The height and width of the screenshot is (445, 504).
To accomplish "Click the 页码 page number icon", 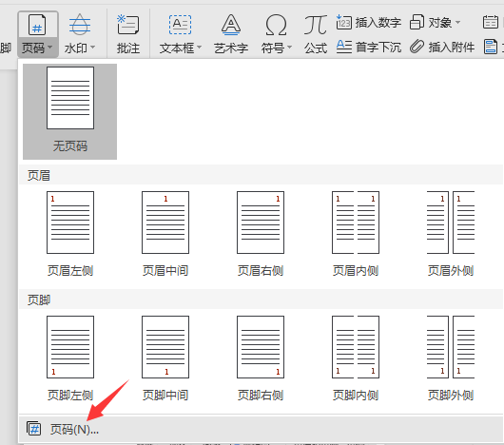I will (x=37, y=25).
